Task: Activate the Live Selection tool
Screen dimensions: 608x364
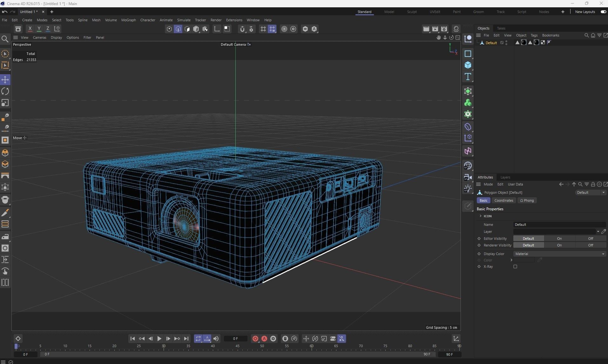Action: tap(5, 54)
